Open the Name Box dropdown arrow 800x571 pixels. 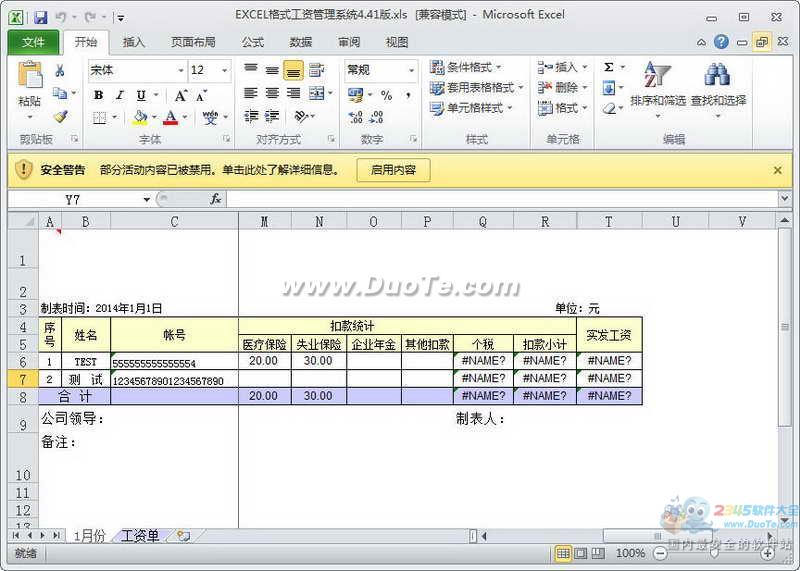point(146,200)
